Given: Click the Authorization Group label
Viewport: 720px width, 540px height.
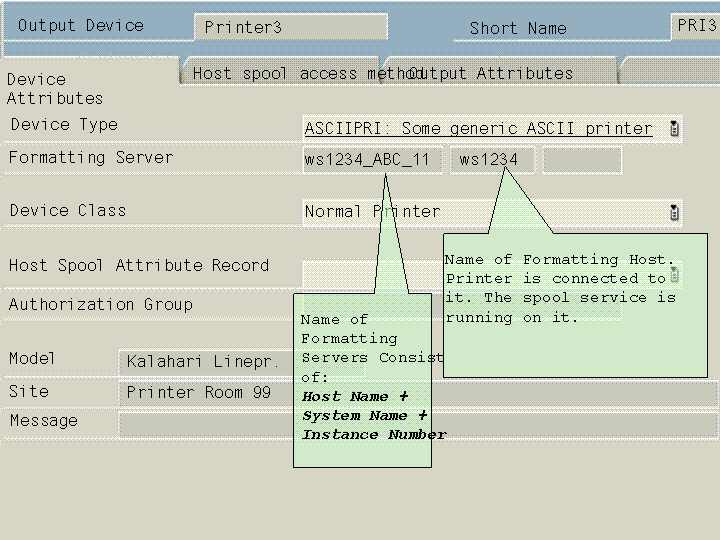Looking at the screenshot, I should pos(101,304).
